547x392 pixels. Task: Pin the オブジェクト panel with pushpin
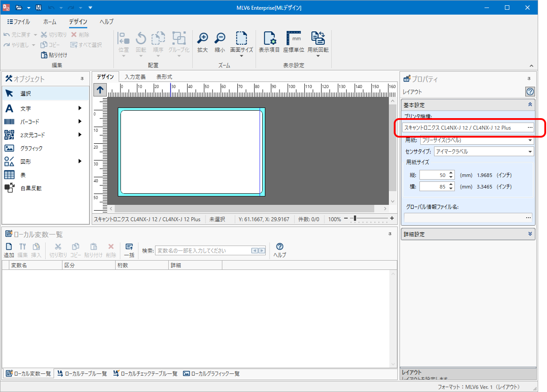(82, 79)
